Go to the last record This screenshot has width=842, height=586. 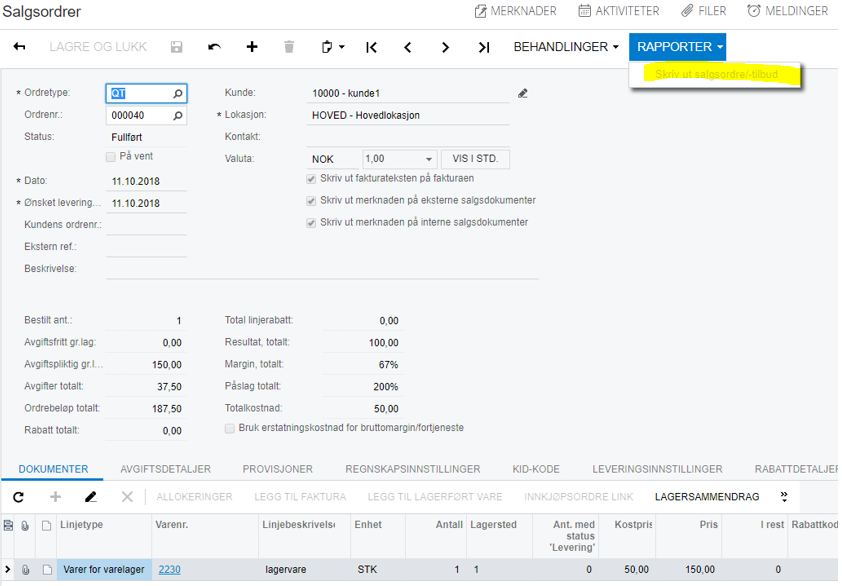tap(484, 47)
